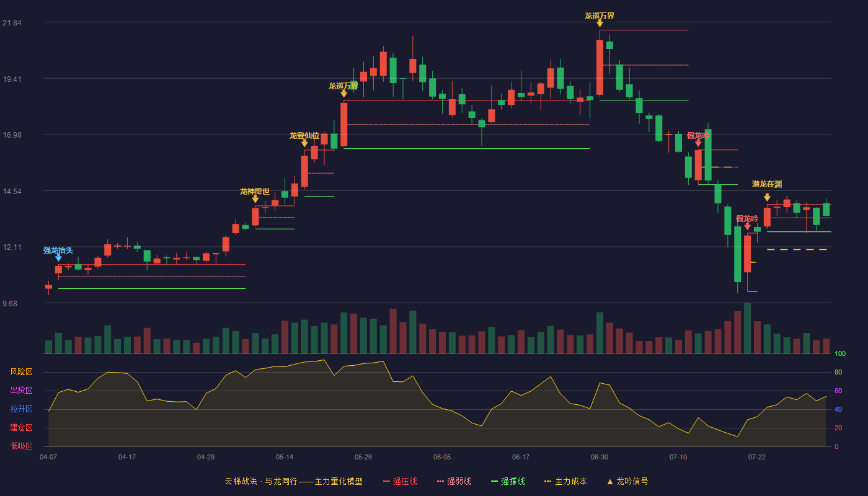This screenshot has width=868, height=496.
Task: Select the 龙神降世 signal marker
Action: point(255,199)
